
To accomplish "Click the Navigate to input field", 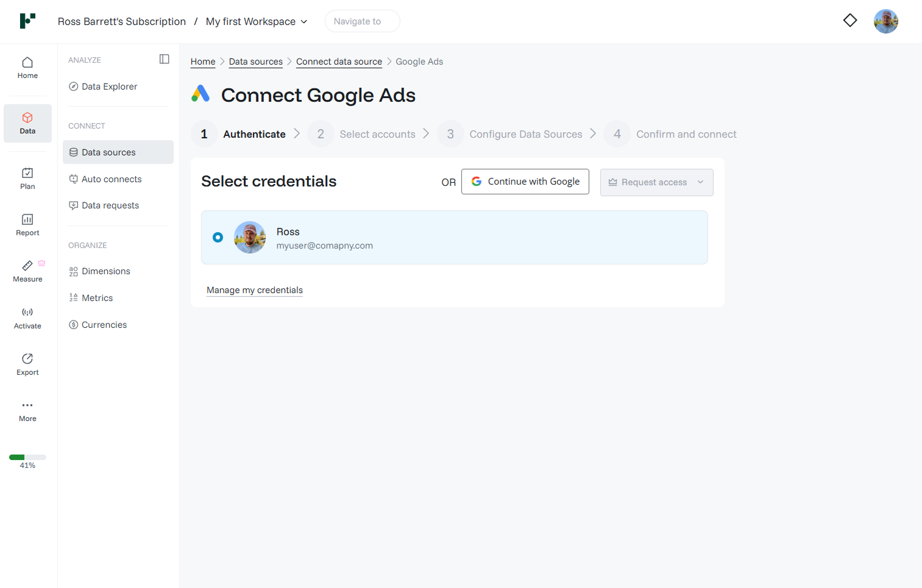I will point(363,21).
